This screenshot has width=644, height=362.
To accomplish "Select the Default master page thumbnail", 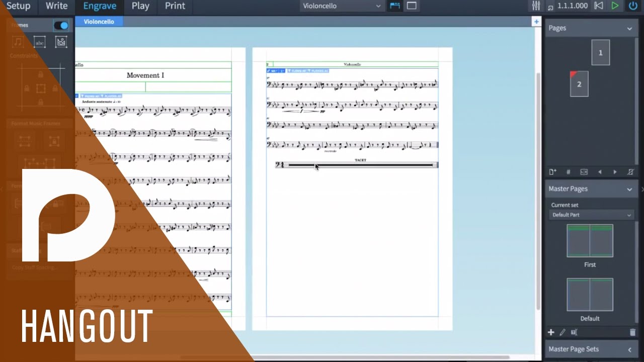I will coord(590,295).
